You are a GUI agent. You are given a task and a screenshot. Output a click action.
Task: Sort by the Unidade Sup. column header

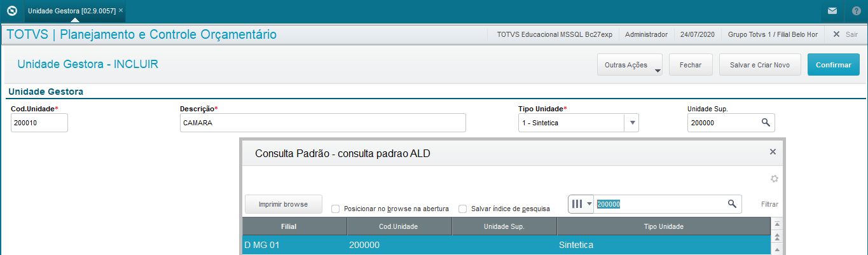click(x=504, y=226)
